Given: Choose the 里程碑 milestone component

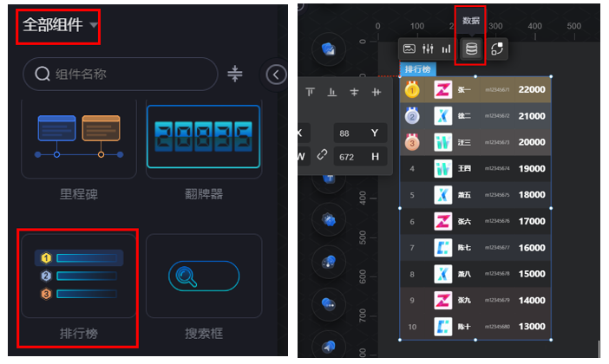Looking at the screenshot, I should [x=79, y=152].
